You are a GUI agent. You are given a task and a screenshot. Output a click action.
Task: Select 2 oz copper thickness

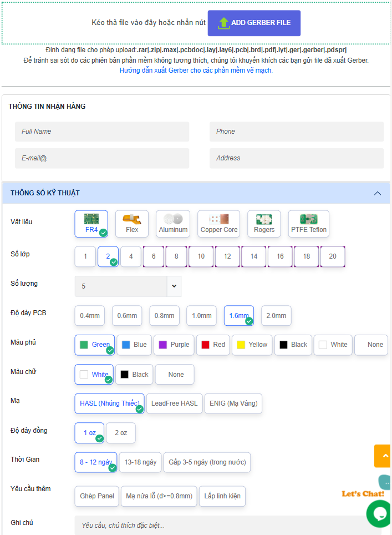(121, 433)
